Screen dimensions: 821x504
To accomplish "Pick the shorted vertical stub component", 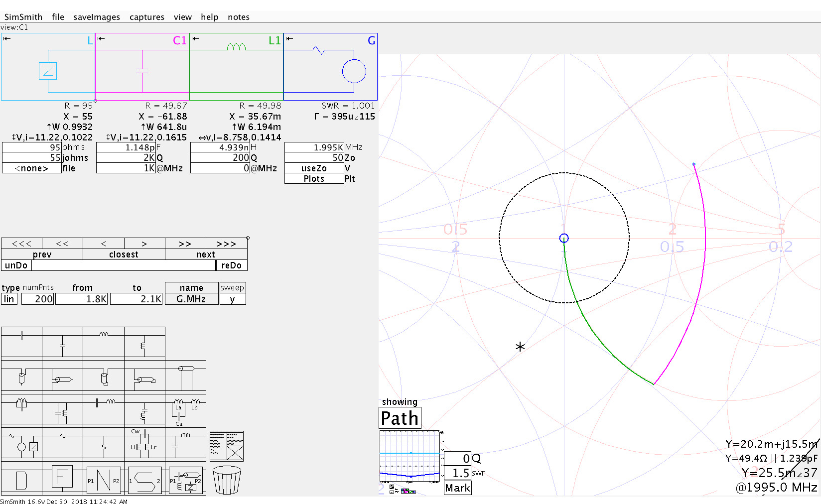I will tap(104, 376).
